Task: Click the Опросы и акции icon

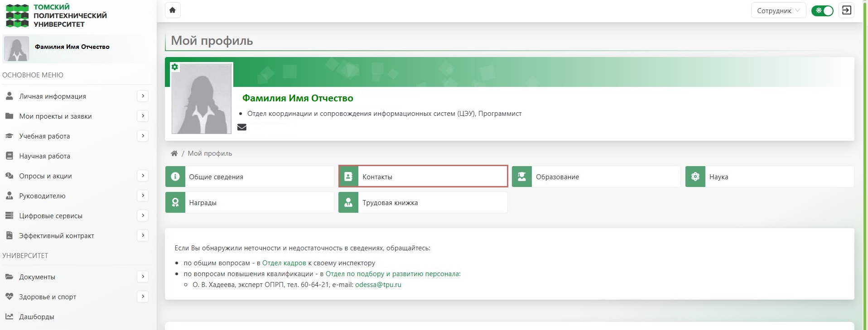Action: (9, 176)
